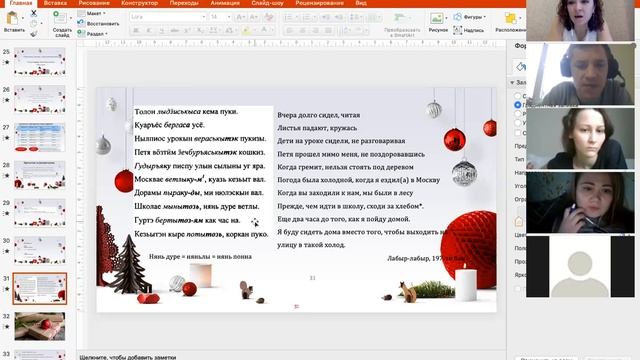
Task: Open the Фигуры shapes dropdown
Action: [484, 17]
